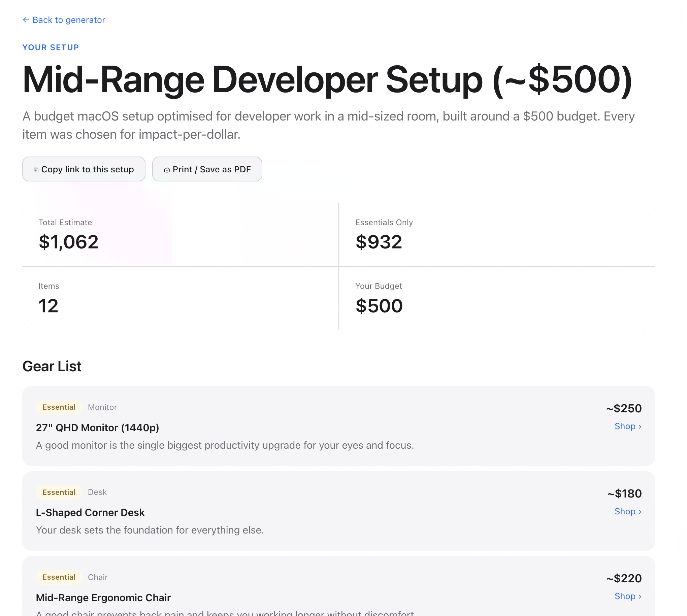687x616 pixels.
Task: Click the Copy link to this setup button
Action: (84, 169)
